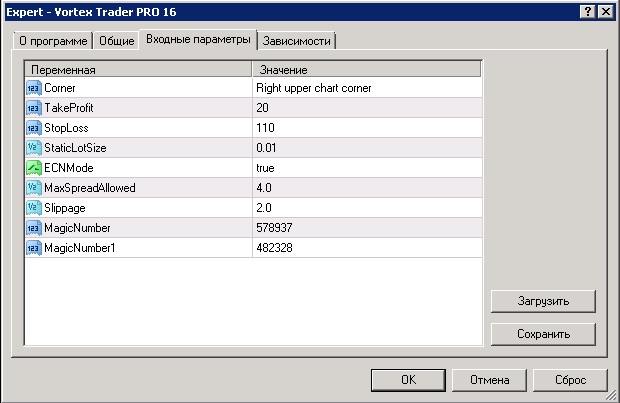Select the StaticLotSize value 0.01

point(266,148)
